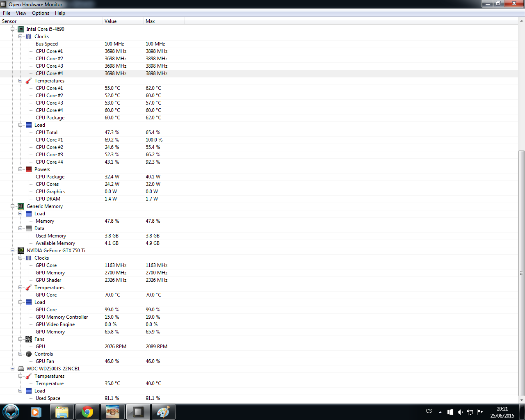This screenshot has height=420, width=525.
Task: Switch to the BioShock game in the taskbar
Action: (113, 412)
